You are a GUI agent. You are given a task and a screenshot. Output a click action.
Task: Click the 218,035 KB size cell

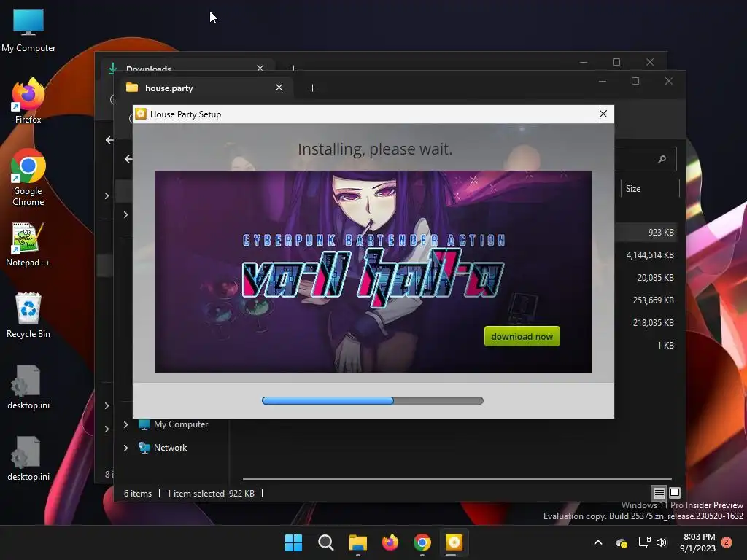653,323
